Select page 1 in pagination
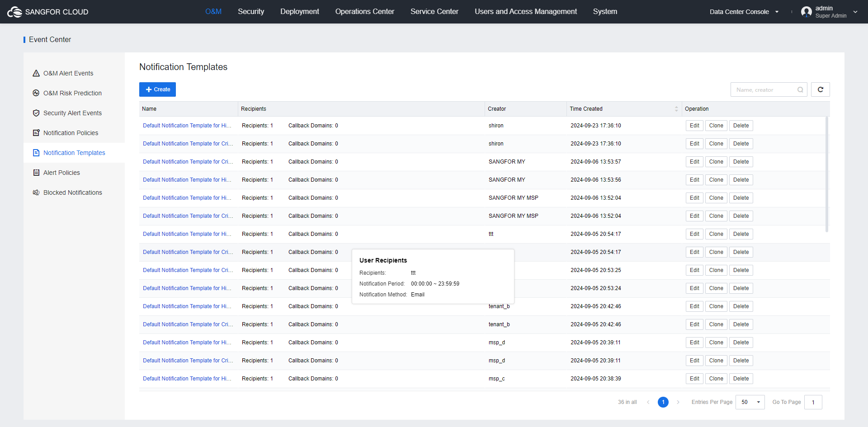Screen dimensions: 868x427 663,402
